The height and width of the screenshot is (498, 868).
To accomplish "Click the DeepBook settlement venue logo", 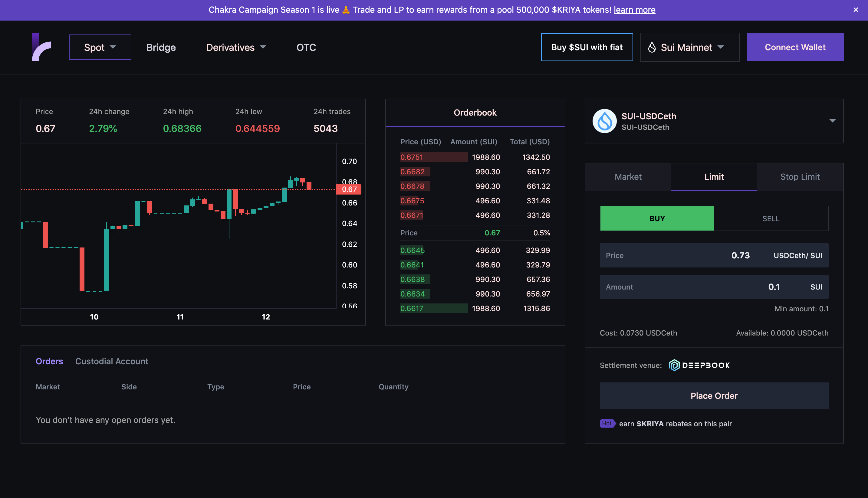I will click(699, 365).
